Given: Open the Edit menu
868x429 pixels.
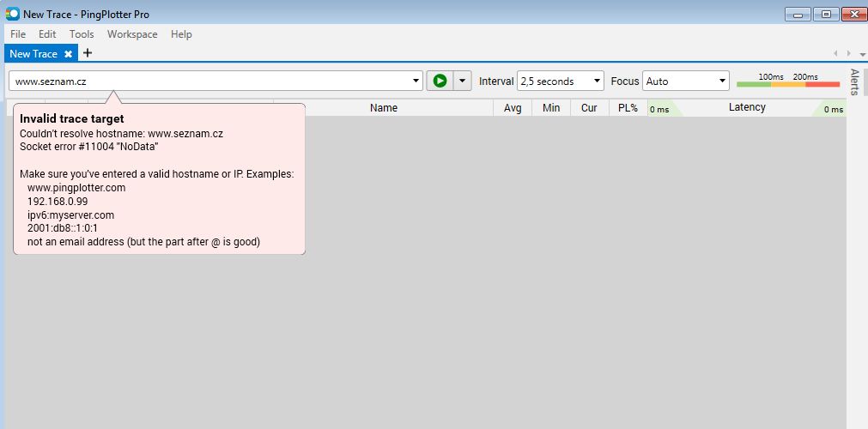Looking at the screenshot, I should [x=47, y=34].
